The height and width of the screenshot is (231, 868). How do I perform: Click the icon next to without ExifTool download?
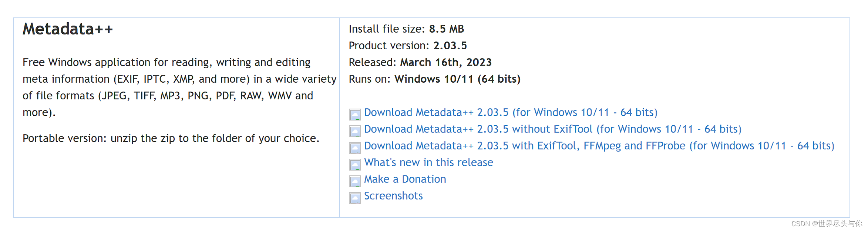coord(355,131)
